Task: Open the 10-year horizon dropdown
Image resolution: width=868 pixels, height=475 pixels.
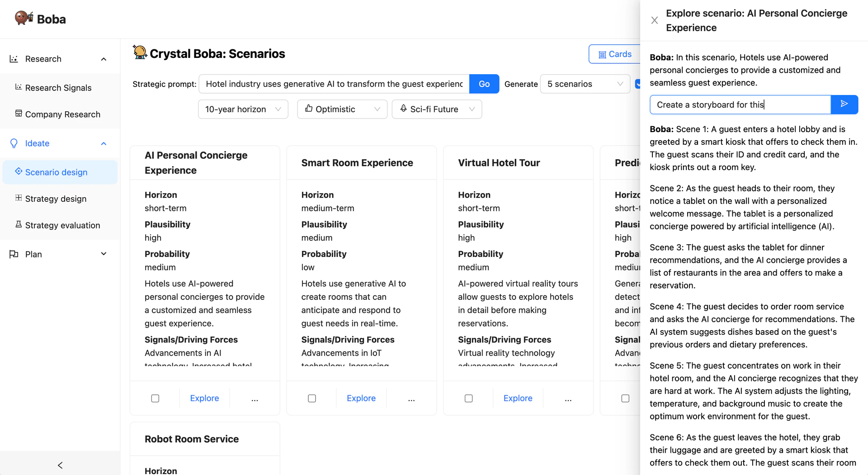Action: point(243,109)
